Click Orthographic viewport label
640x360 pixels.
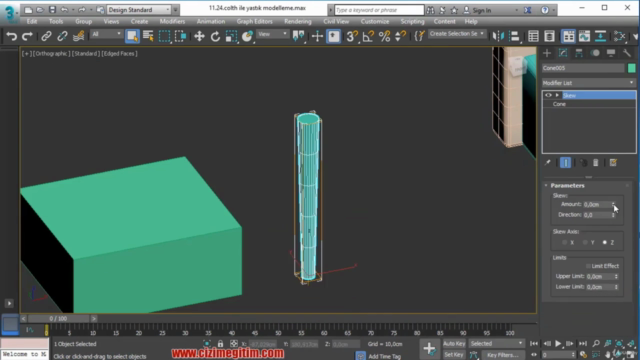(x=51, y=53)
